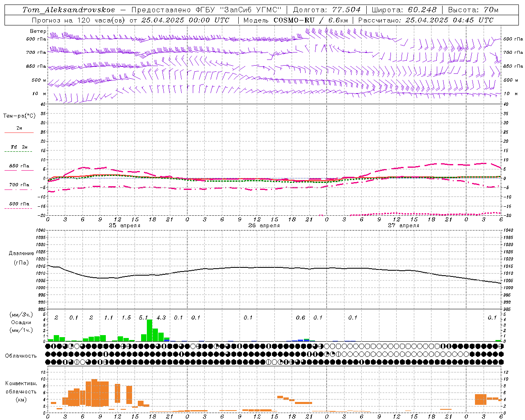Viewport: 525px width, 420px height.
Task: Click the tallest orange convective cloud bar
Action: pos(94,393)
